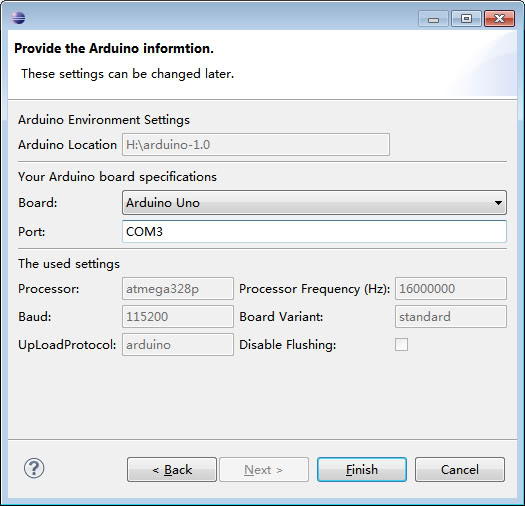
Task: Click the Board Variant field showing standard
Action: [451, 316]
